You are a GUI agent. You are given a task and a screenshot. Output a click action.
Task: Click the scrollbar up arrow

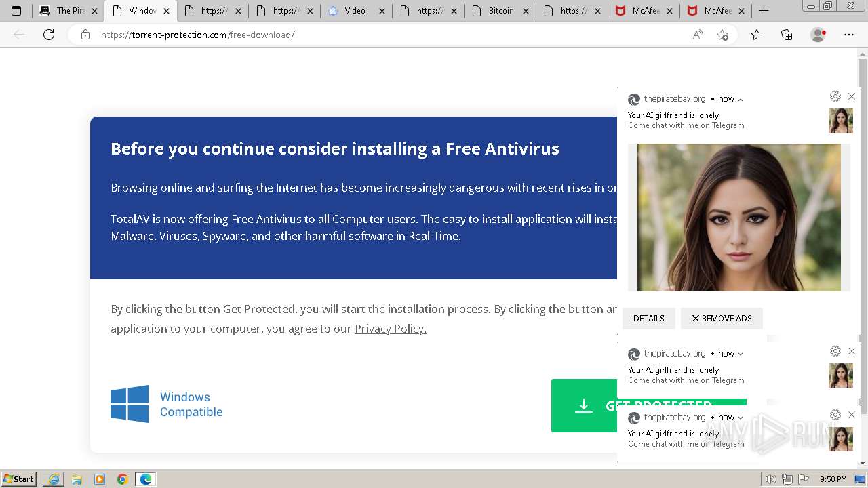(863, 54)
